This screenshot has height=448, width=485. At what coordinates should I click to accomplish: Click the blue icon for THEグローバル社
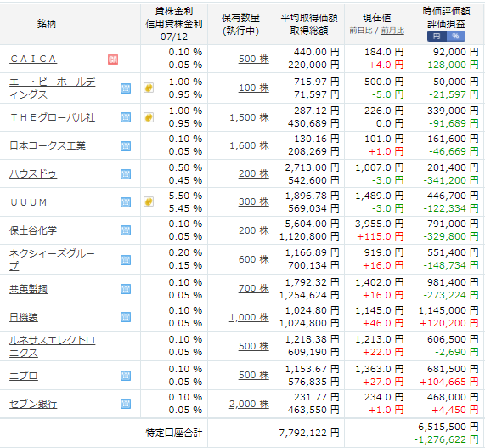[x=126, y=117]
